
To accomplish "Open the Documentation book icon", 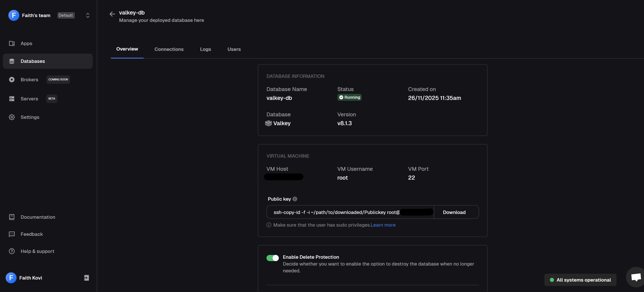I will [x=12, y=217].
